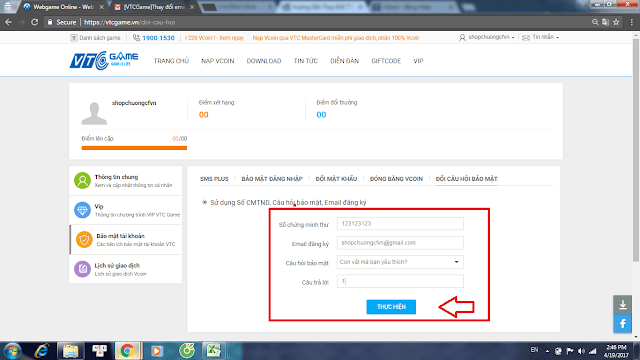Image resolution: width=640 pixels, height=360 pixels.
Task: Click the envelope icon beside Tin nhắn
Action: 526,38
